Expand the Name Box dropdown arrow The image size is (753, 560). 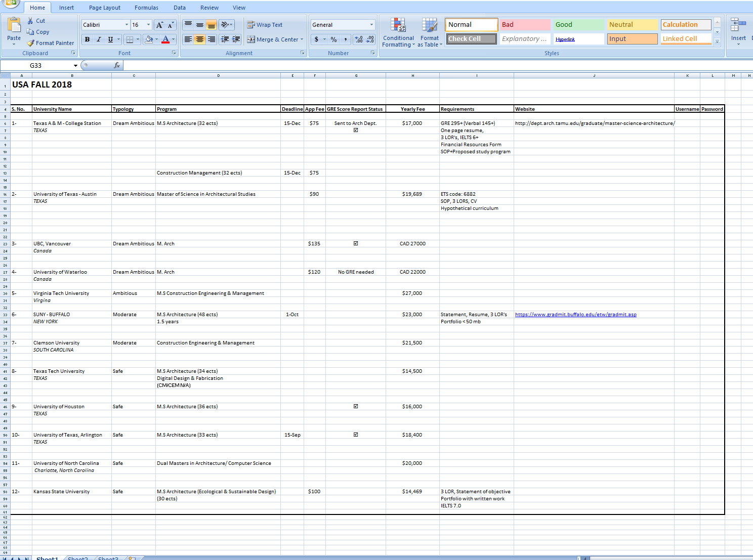click(x=75, y=66)
